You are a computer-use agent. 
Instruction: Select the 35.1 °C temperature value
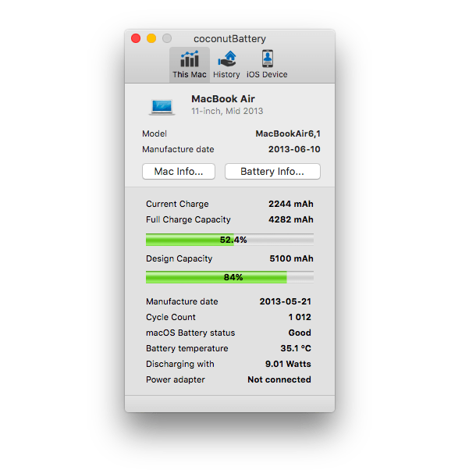pos(296,348)
